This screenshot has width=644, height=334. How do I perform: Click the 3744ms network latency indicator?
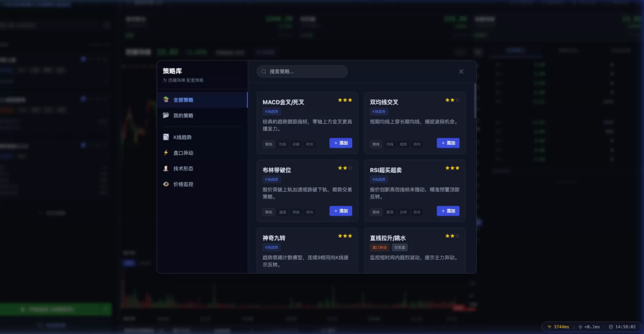558,327
